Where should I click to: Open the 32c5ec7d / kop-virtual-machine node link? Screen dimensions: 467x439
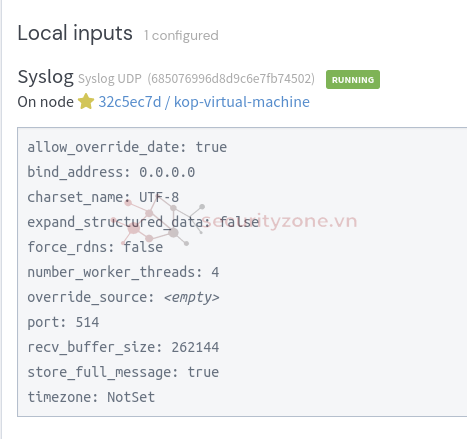point(204,102)
